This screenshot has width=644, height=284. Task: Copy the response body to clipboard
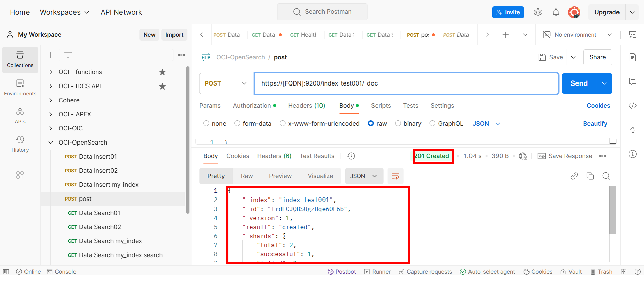point(590,176)
